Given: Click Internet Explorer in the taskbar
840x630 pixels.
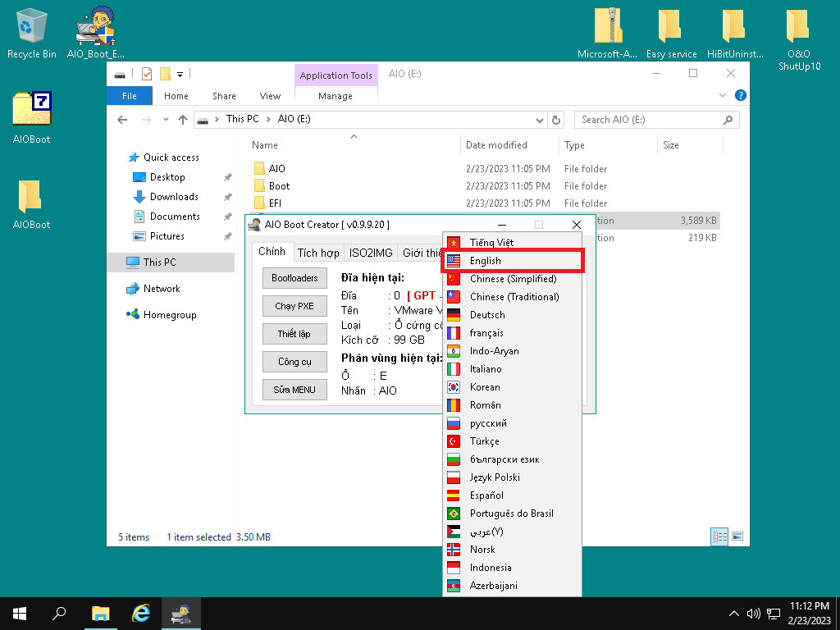Looking at the screenshot, I should [142, 613].
